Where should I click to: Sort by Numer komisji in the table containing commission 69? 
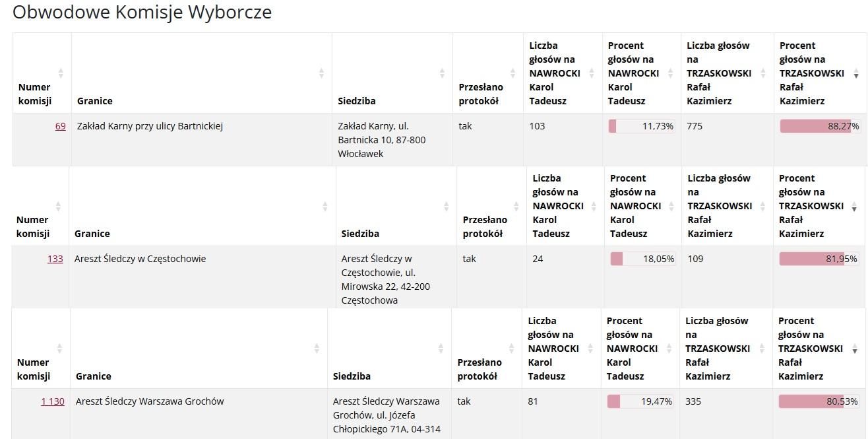click(61, 73)
